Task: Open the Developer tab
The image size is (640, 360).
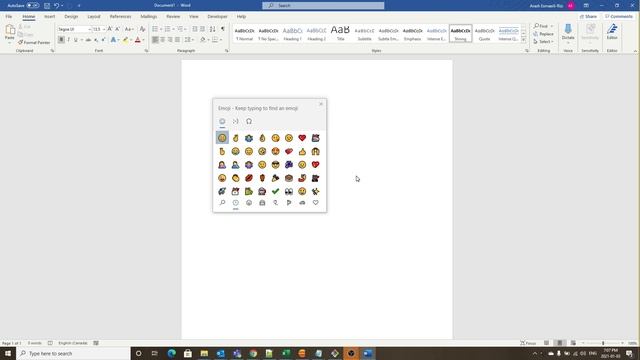Action: click(x=217, y=17)
